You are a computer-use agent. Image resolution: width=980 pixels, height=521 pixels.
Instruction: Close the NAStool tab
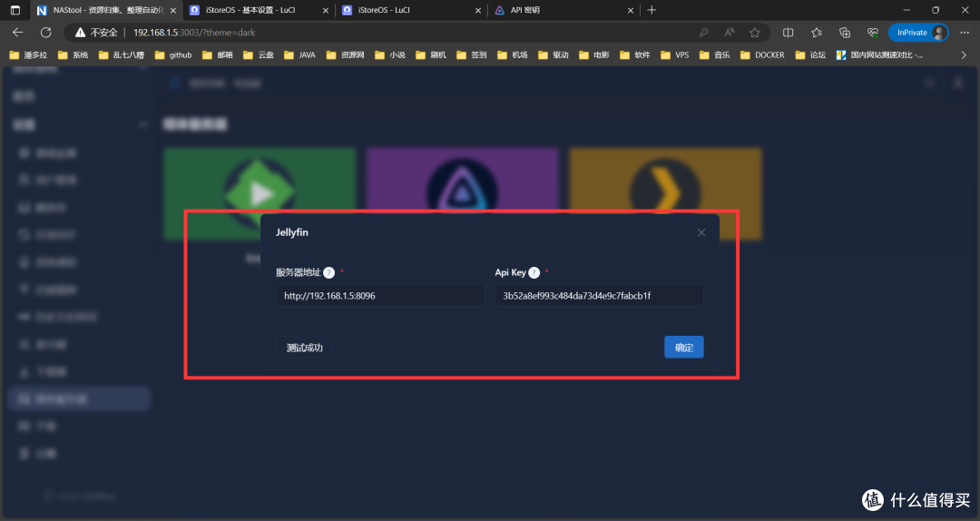point(173,11)
